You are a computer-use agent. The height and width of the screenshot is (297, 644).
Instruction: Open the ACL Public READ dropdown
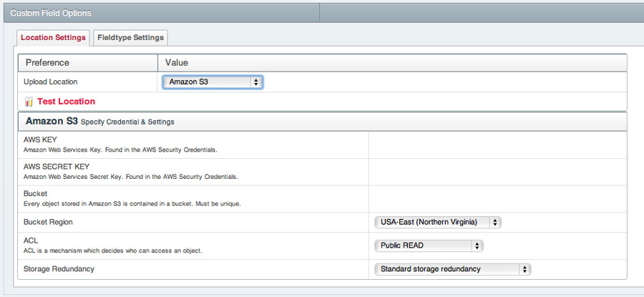point(429,245)
